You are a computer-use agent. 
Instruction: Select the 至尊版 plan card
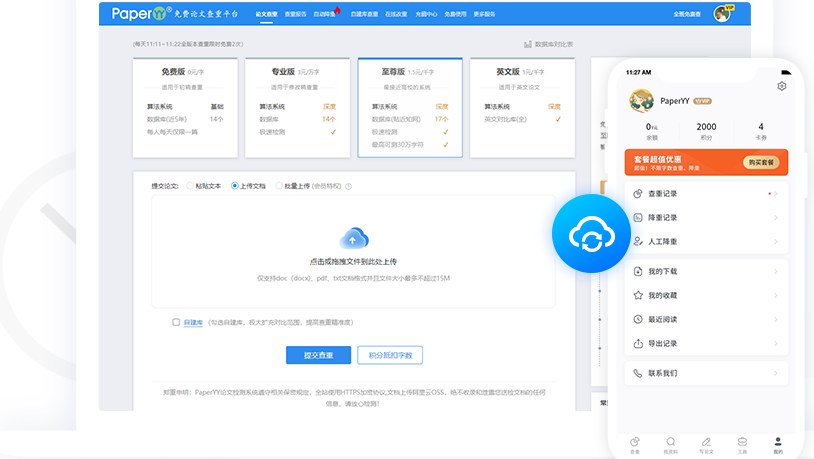point(410,107)
